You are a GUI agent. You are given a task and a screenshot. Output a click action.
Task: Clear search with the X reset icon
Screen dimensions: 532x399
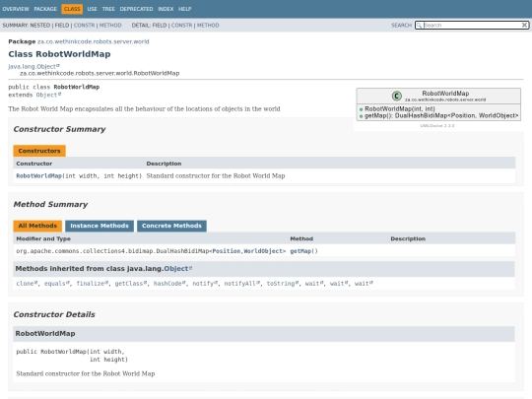pos(524,25)
